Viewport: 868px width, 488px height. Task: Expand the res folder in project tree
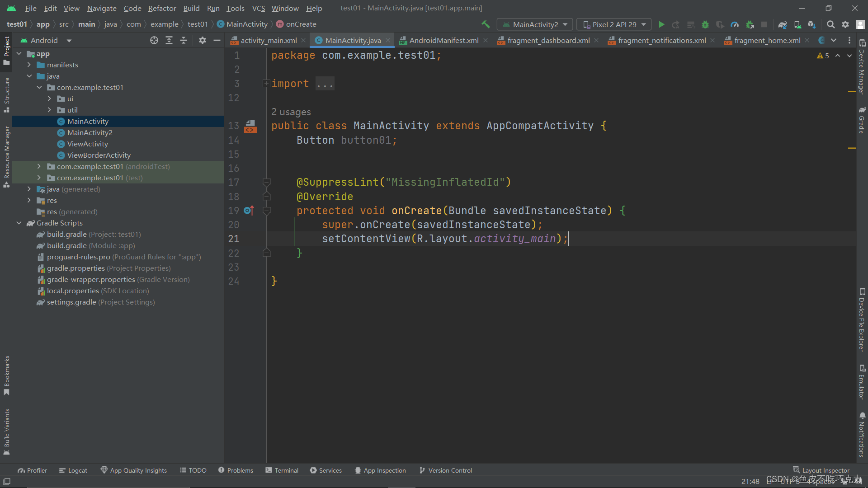coord(29,201)
